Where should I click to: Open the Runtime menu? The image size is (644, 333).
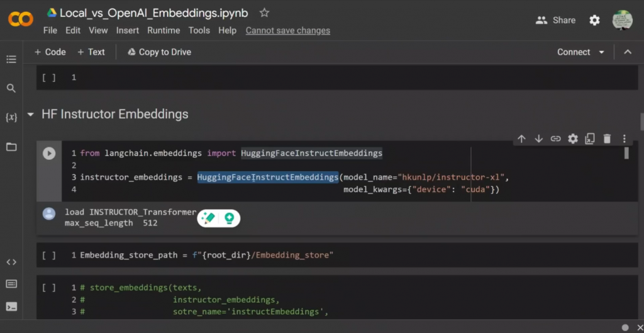point(164,30)
